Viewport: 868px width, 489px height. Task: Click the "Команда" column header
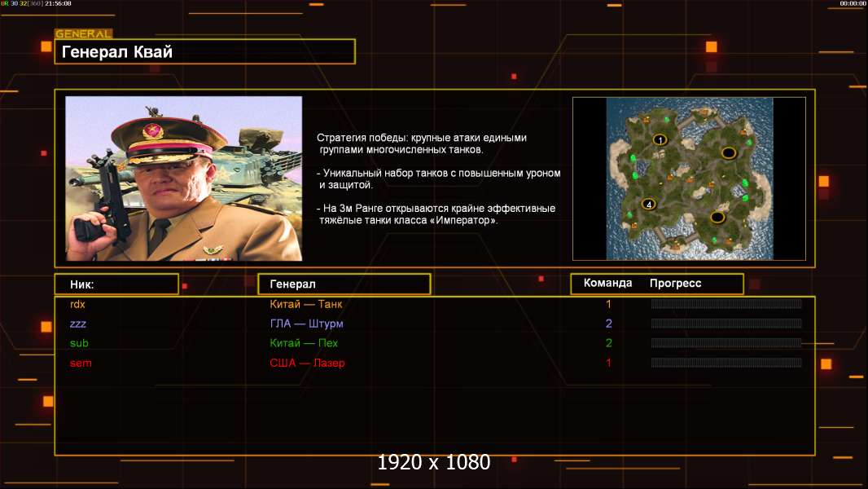click(x=607, y=283)
